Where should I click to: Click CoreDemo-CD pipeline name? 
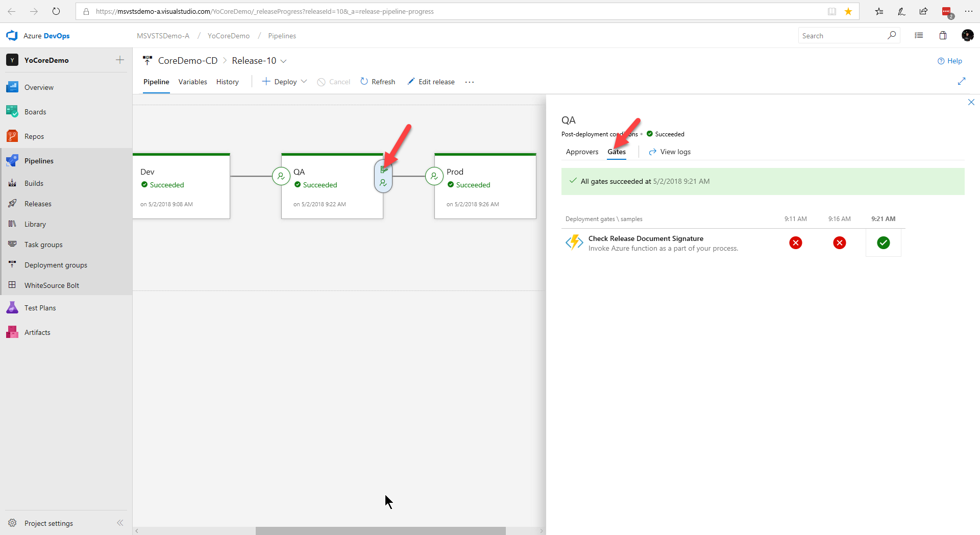tap(188, 61)
